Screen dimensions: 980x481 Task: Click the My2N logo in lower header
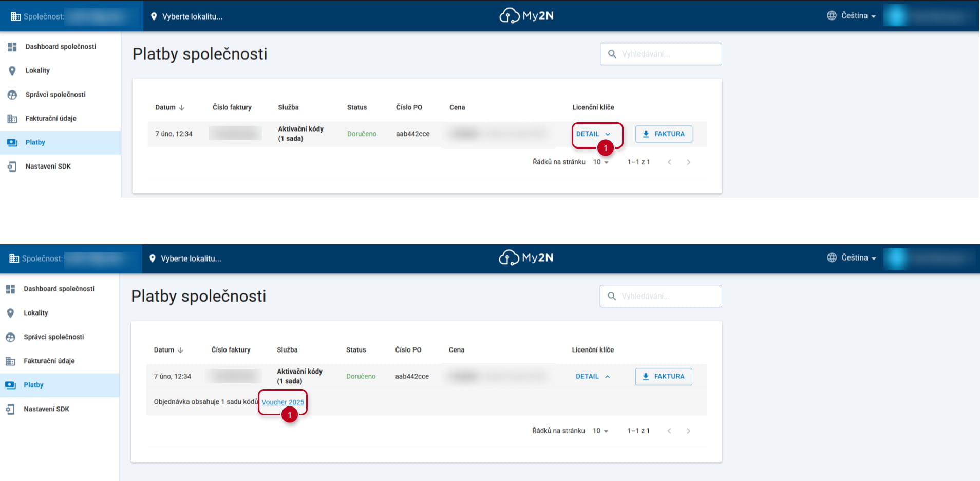526,258
